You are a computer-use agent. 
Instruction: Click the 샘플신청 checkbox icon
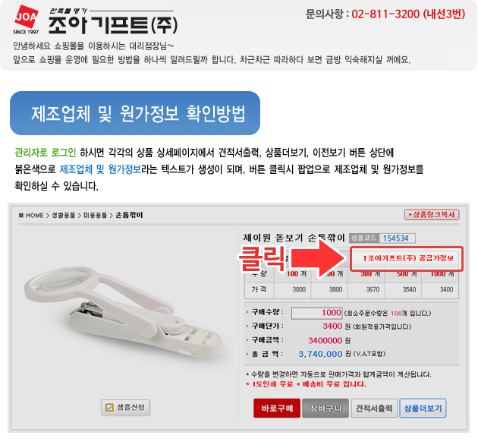pyautogui.click(x=109, y=408)
